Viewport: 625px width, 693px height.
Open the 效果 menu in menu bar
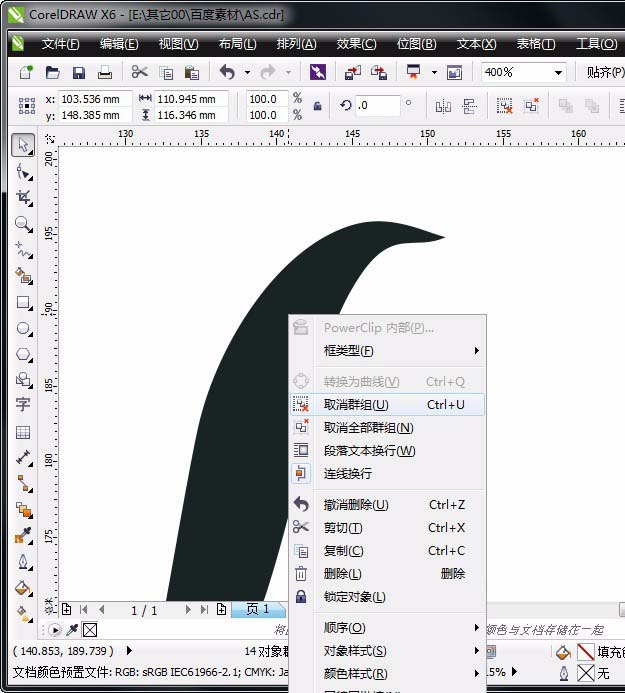click(356, 44)
